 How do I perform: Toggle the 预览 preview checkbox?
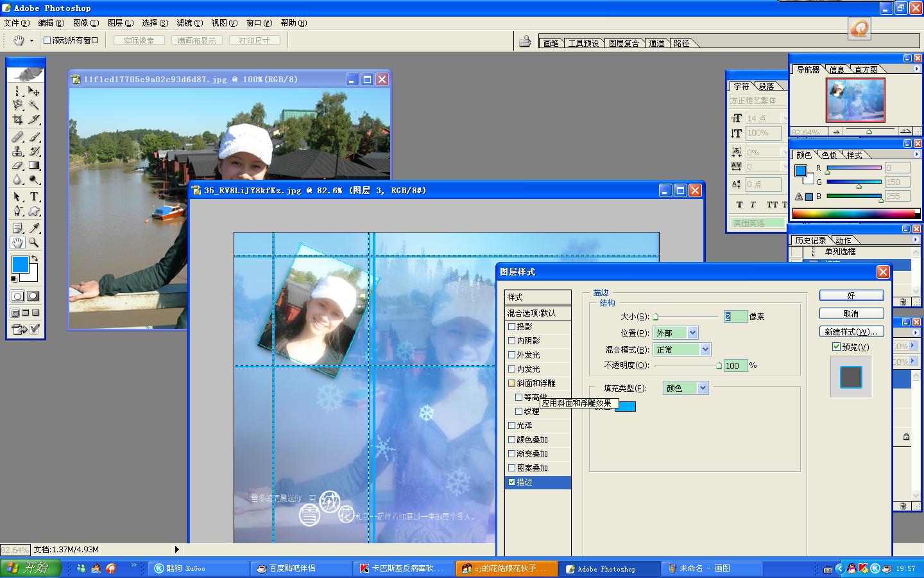(836, 347)
